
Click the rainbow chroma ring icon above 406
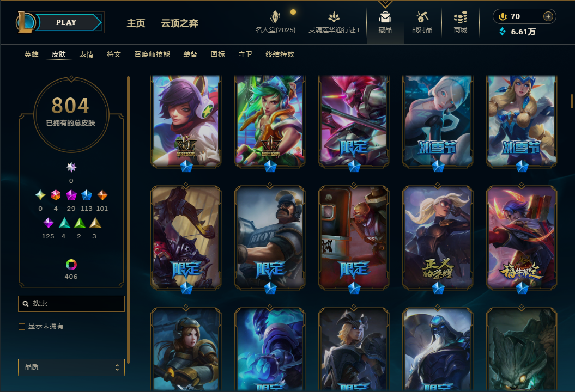(x=71, y=265)
